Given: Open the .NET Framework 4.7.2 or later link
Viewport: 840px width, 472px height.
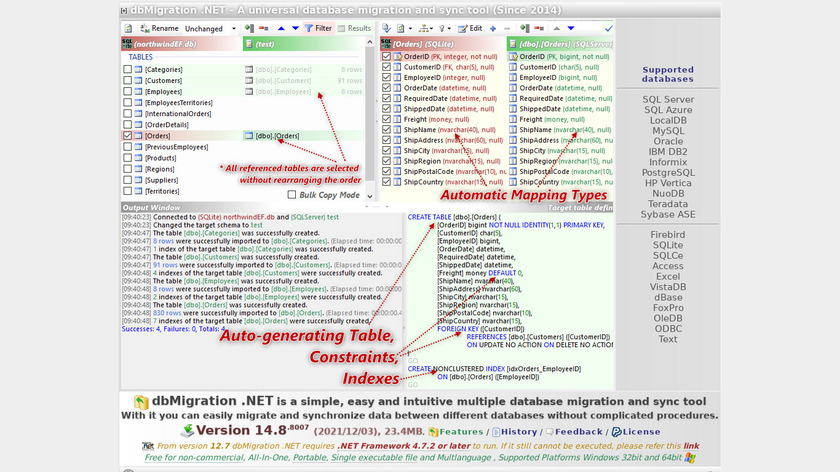Looking at the screenshot, I should coord(403,446).
